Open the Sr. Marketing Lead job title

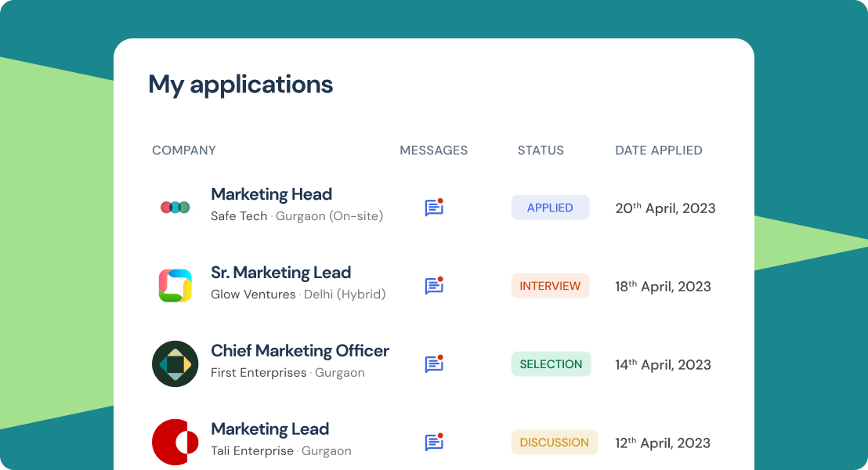[280, 273]
